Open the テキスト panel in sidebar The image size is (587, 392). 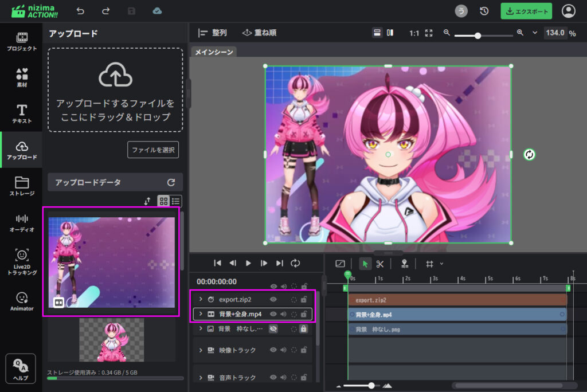point(22,113)
